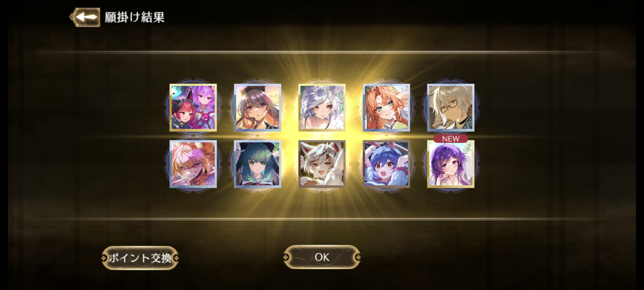Image resolution: width=644 pixels, height=290 pixels.
Task: Choose the white-haired fox-eared girl card
Action: [322, 164]
